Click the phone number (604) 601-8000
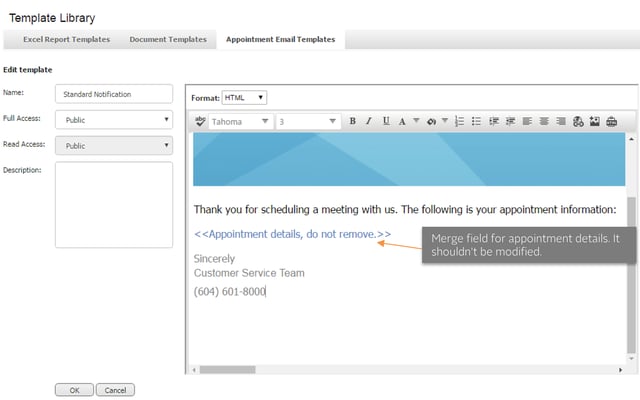 230,291
